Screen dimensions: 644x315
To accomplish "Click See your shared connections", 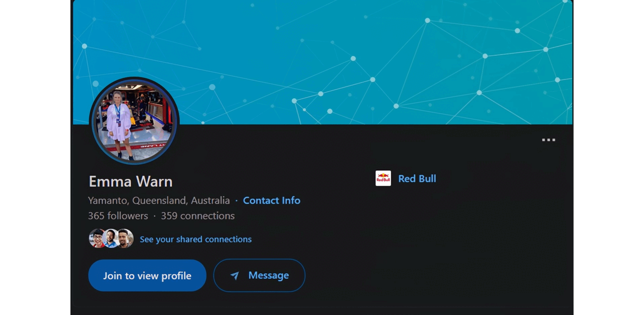I will tap(196, 239).
